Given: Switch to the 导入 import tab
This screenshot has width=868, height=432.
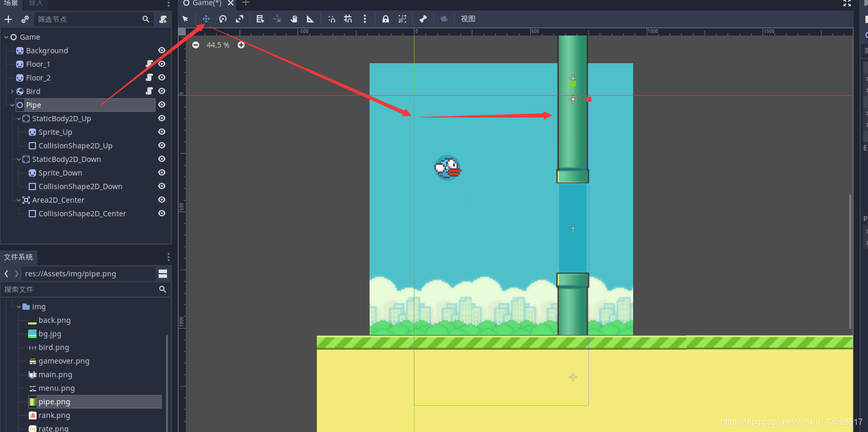Looking at the screenshot, I should [x=36, y=3].
